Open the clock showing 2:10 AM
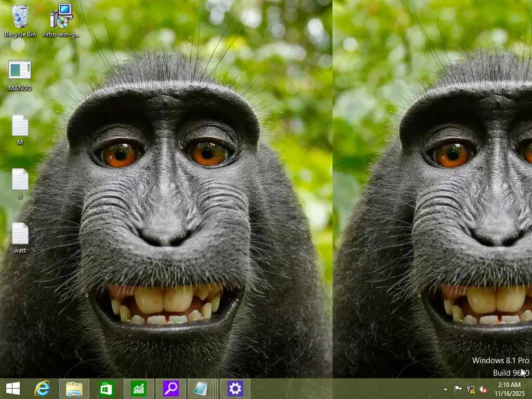The height and width of the screenshot is (399, 532). [509, 389]
